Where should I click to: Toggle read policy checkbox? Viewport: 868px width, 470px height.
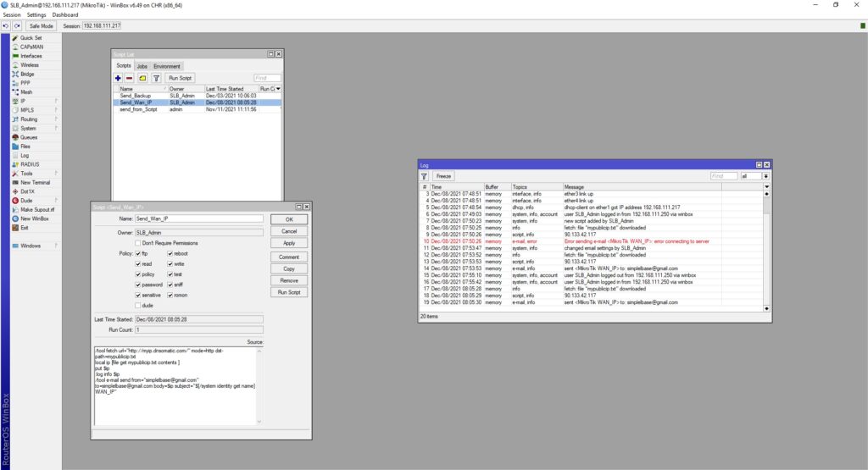(138, 264)
